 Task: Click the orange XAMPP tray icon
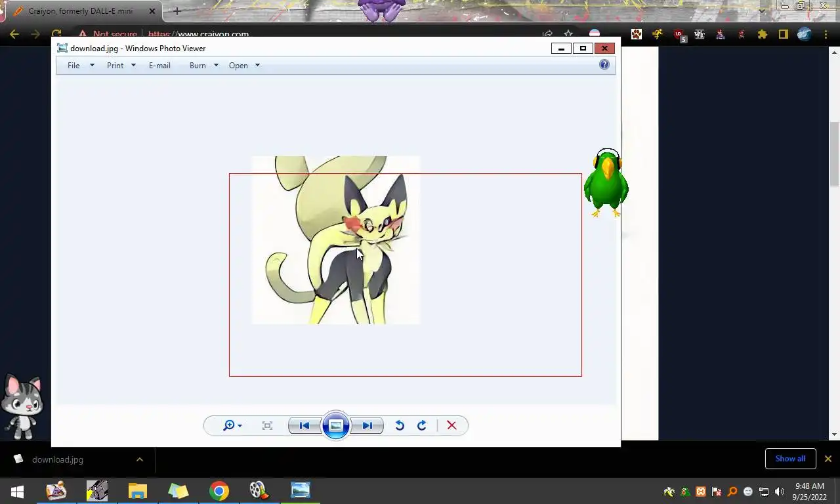(701, 492)
